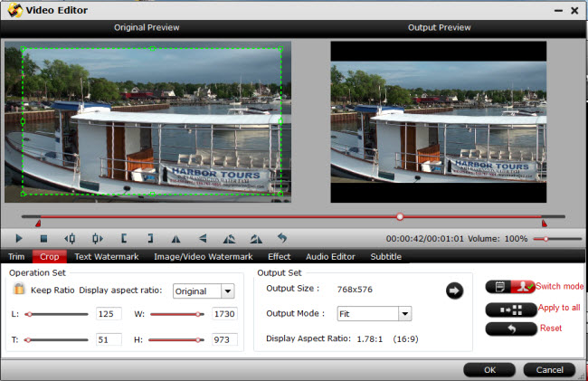Flip video horizontally
Screen dimensions: 588x381
[x=175, y=239]
